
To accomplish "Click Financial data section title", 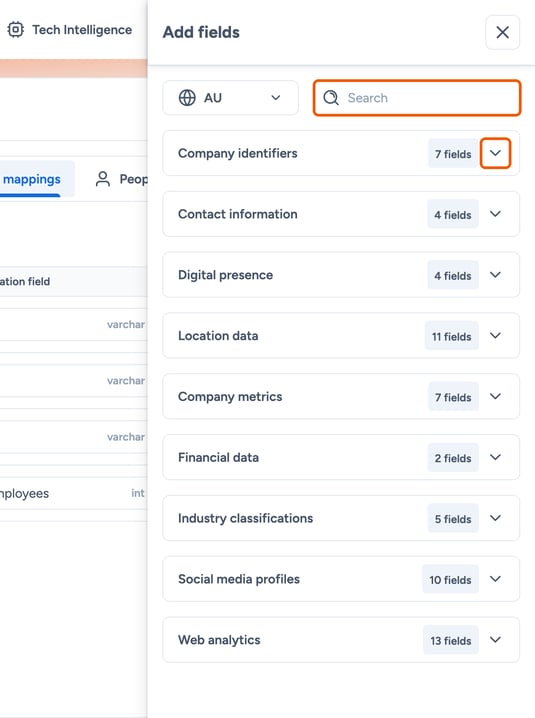I will pyautogui.click(x=218, y=457).
